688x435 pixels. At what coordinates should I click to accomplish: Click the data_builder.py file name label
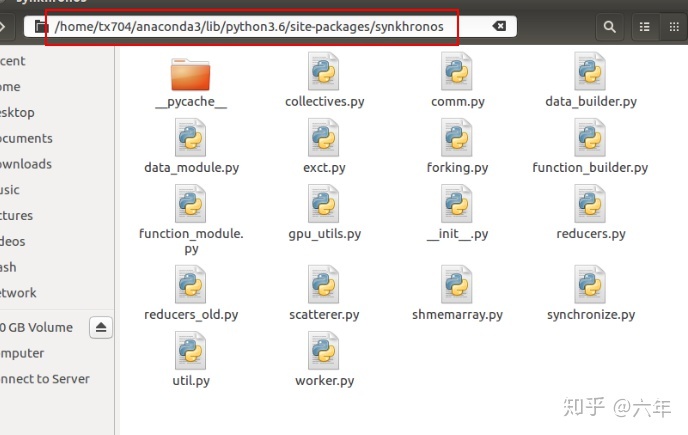point(591,101)
